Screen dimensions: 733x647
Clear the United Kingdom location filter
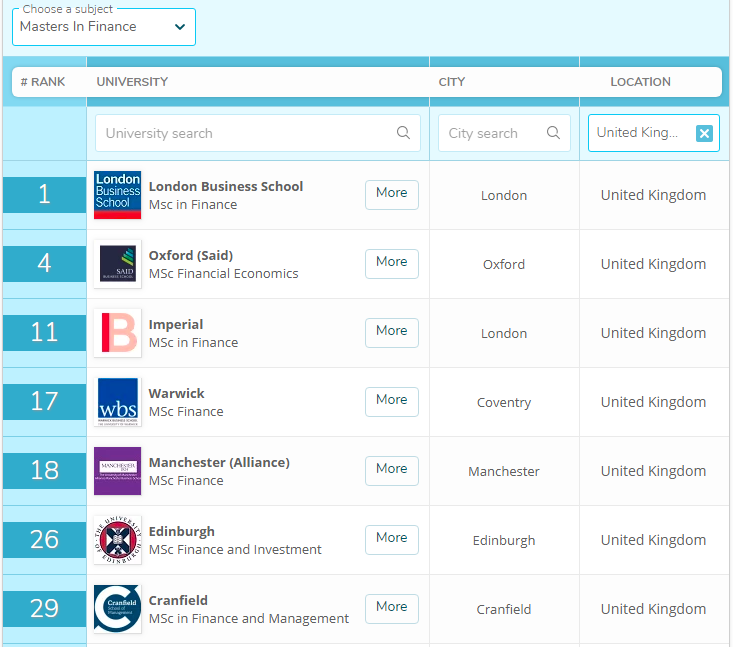click(x=704, y=133)
